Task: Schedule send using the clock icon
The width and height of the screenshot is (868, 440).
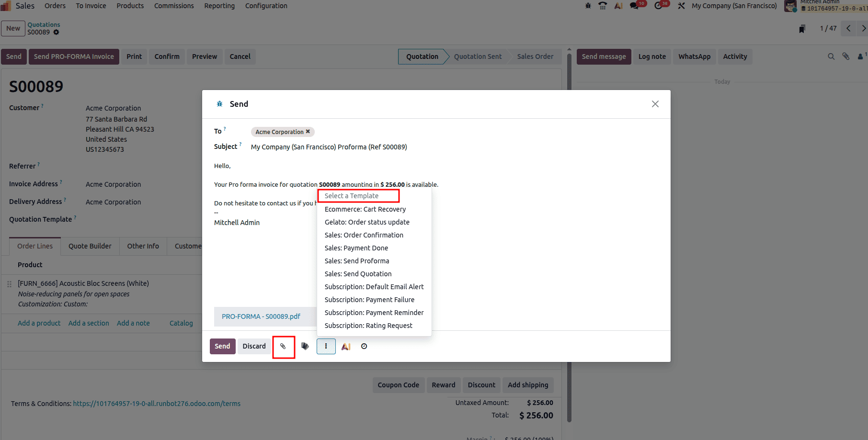Action: [364, 346]
